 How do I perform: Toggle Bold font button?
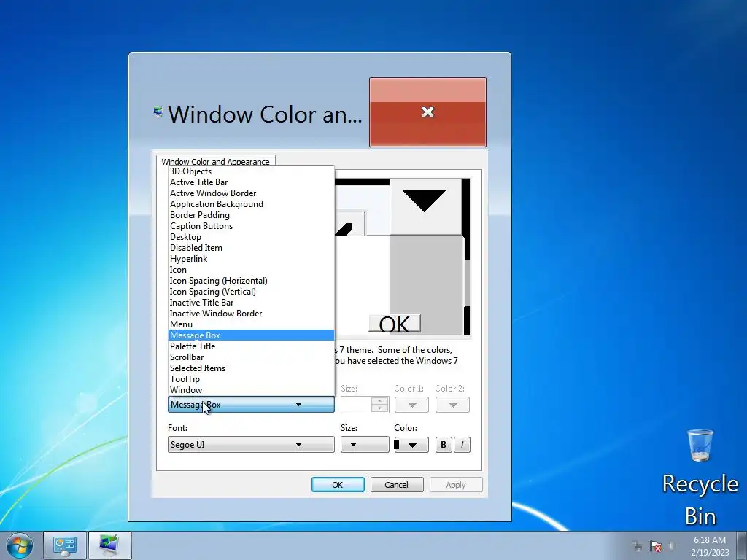tap(444, 445)
